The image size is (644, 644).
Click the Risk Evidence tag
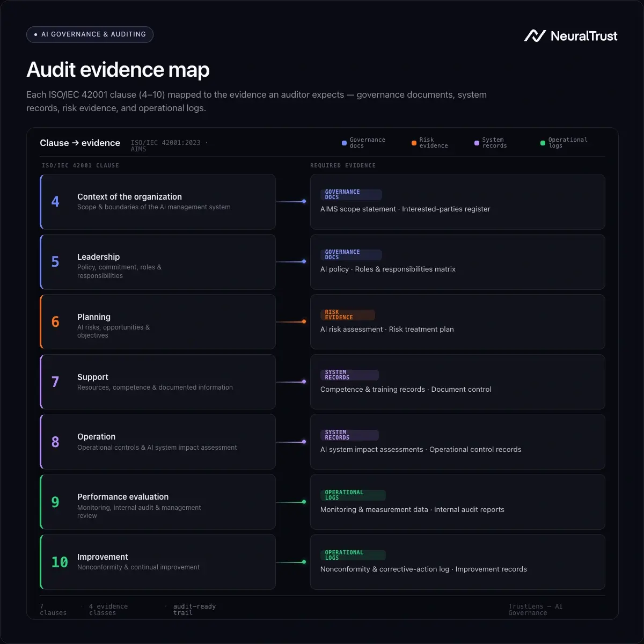pyautogui.click(x=347, y=315)
